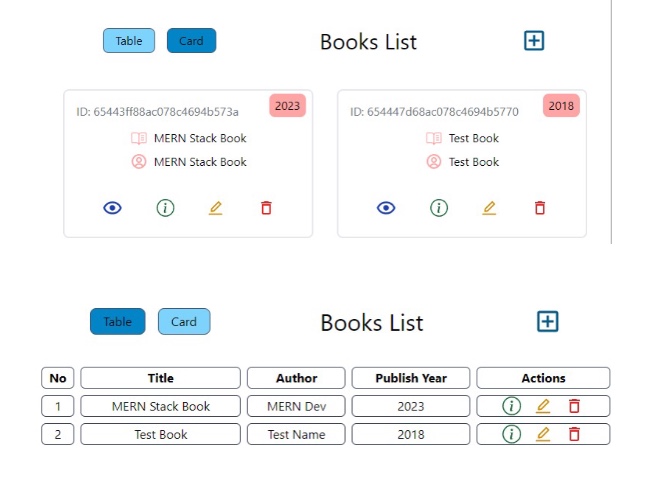Screen dimensions: 651x488
Task: Click the red 2023 year badge
Action: [287, 106]
